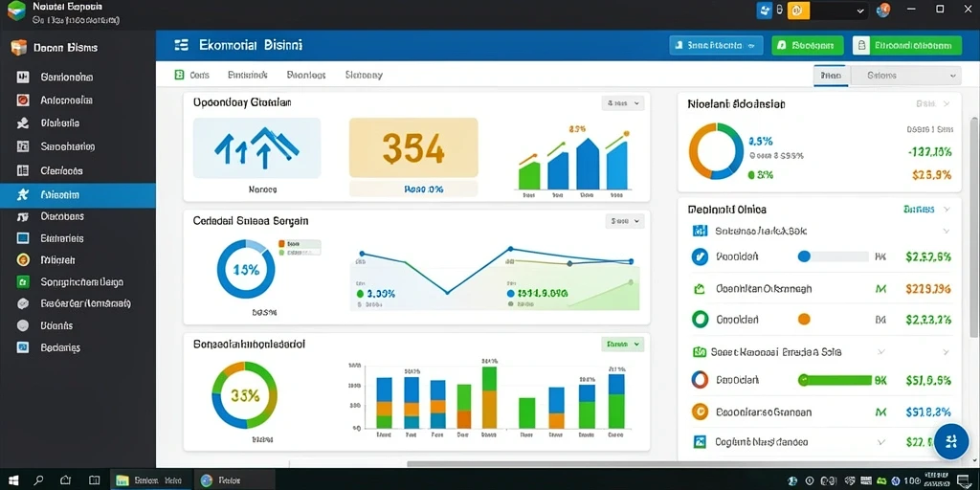This screenshot has height=490, width=980.
Task: Open the blue Snae header dropdown button
Action: click(716, 46)
